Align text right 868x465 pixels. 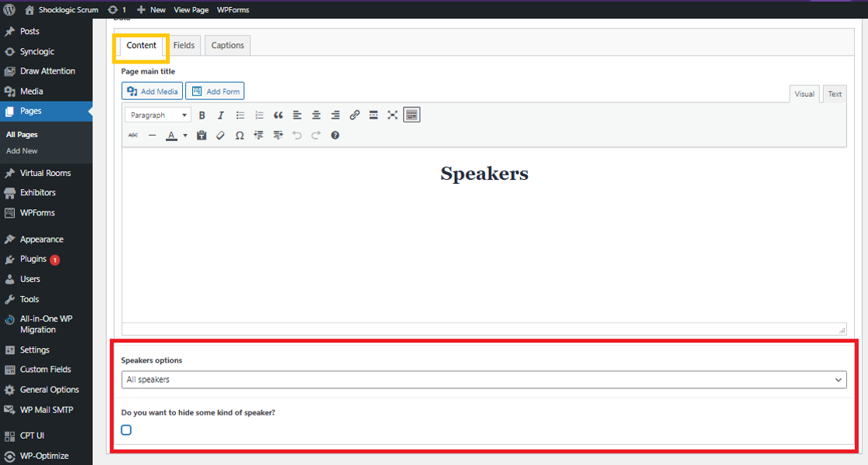[336, 115]
